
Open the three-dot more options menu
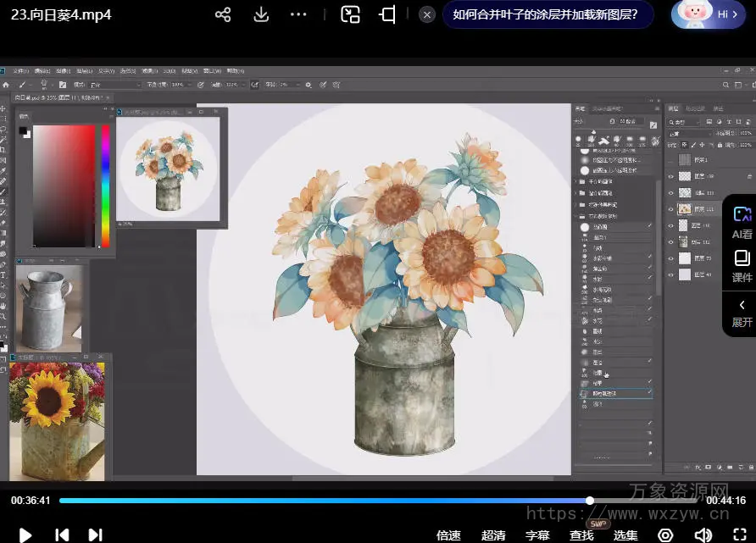click(x=298, y=15)
